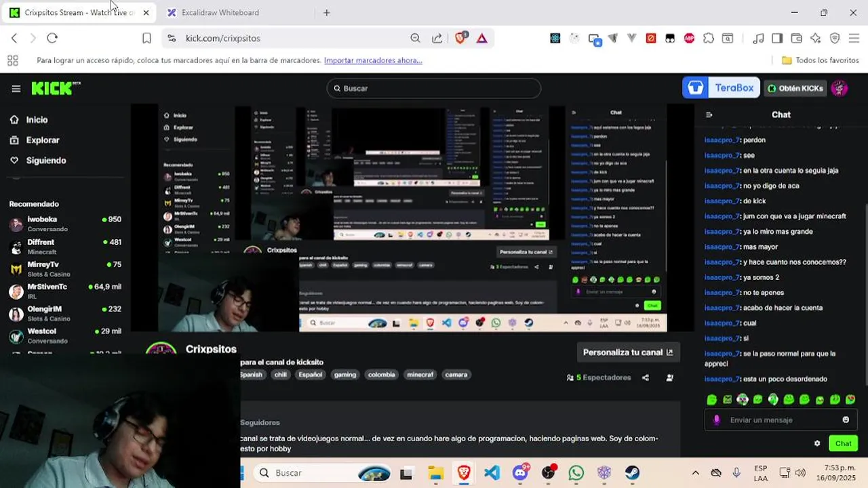Open the AdBlock stop-sign extension

coord(690,38)
